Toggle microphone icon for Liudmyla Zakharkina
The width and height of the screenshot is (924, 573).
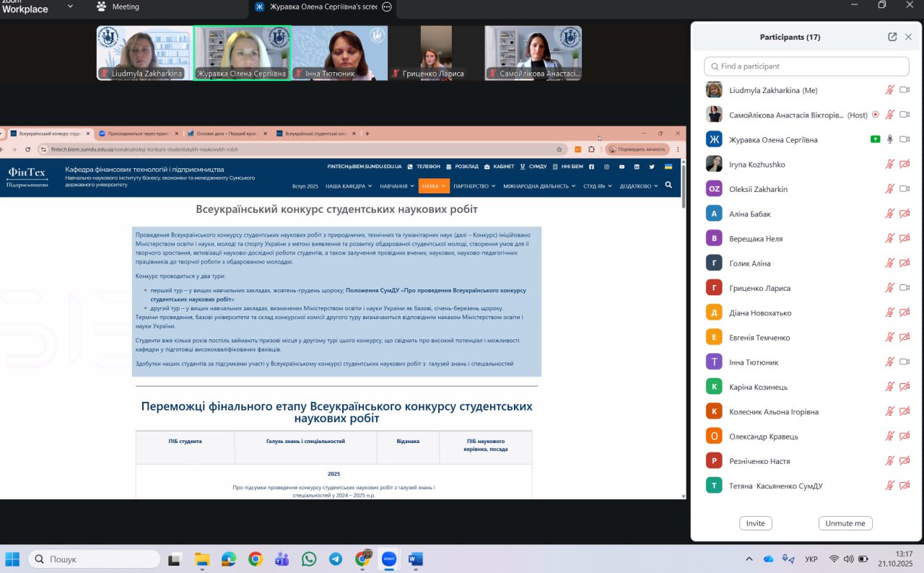[x=890, y=90]
